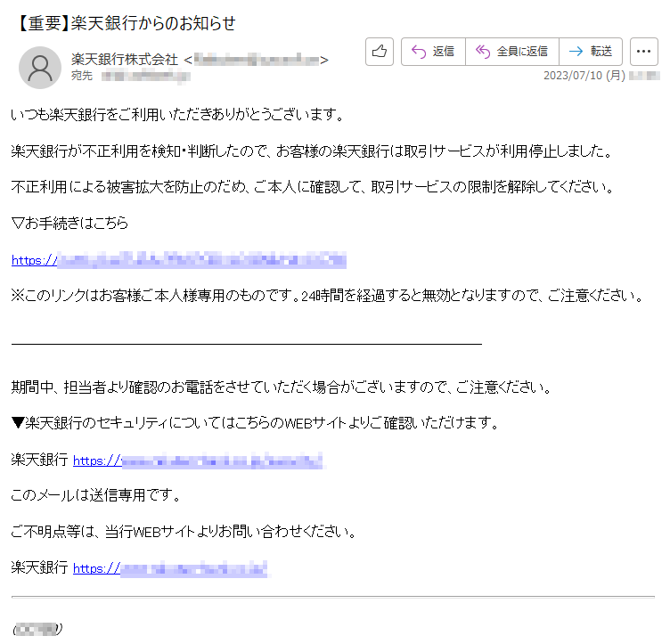Click the sentence starting 楽天銀行が不正利用を検知
Screen dimensions: 670x644
[313, 151]
